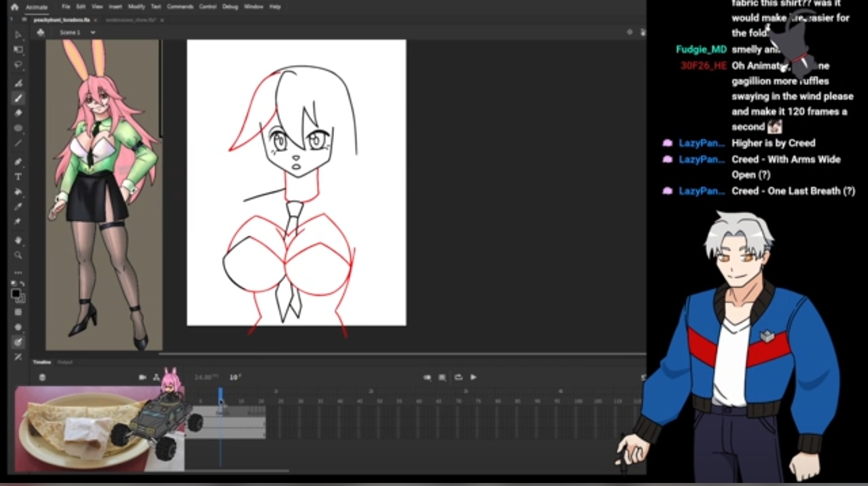The image size is (868, 486).
Task: Click the Fudgie_MD chat username
Action: (x=701, y=49)
